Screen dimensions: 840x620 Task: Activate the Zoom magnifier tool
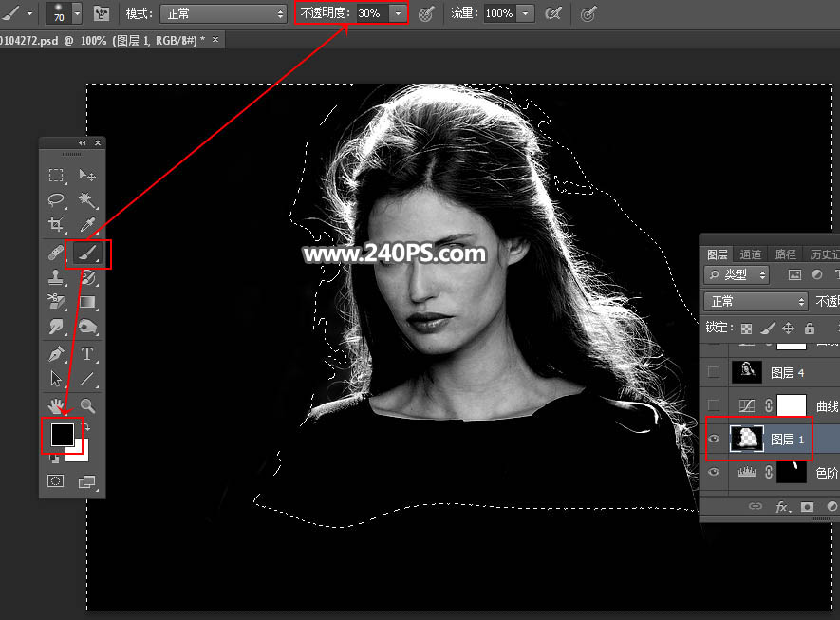[x=87, y=406]
